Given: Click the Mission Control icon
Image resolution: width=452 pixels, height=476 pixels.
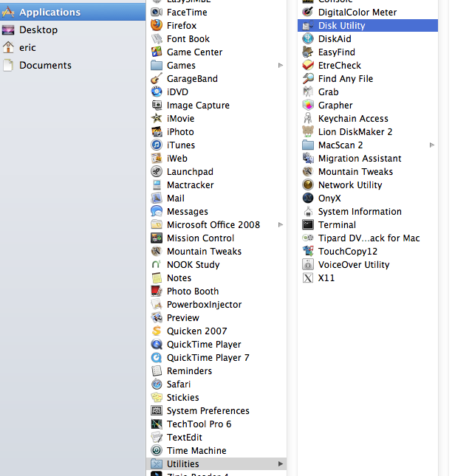Looking at the screenshot, I should (157, 238).
